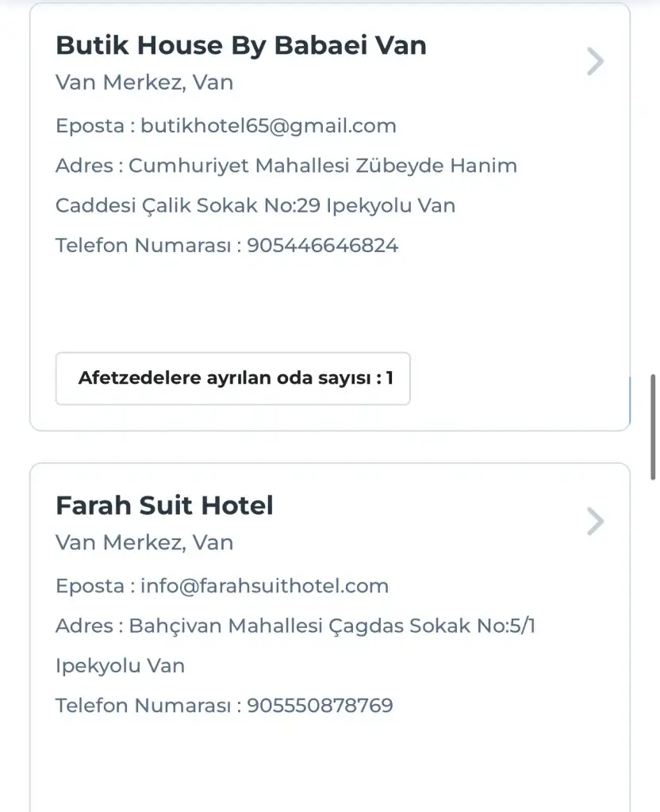This screenshot has height=812, width=660.
Task: Dial phone number 905446646824
Action: click(x=322, y=245)
